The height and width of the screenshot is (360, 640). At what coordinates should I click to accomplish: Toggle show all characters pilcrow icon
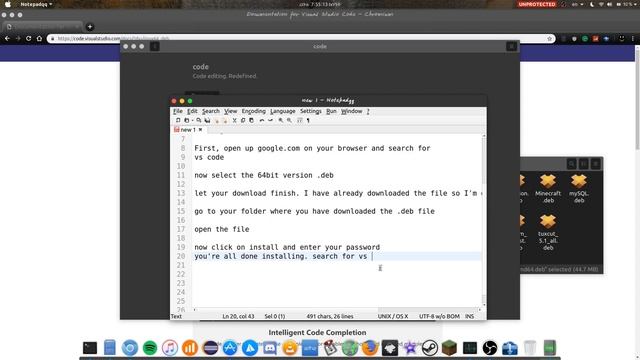point(308,120)
